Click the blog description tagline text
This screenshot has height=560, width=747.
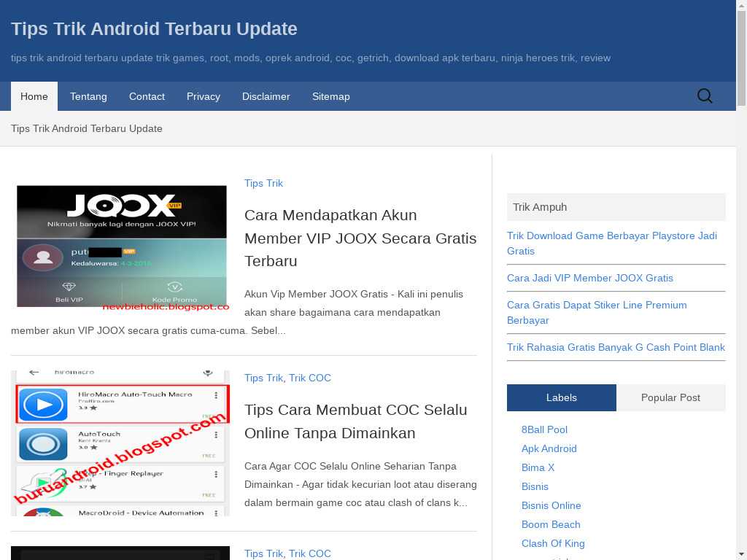(x=311, y=58)
